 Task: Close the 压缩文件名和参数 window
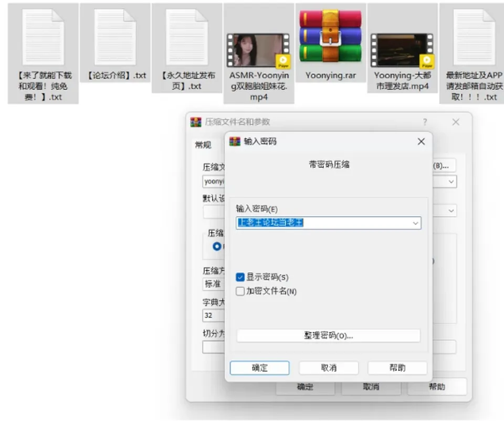[456, 122]
